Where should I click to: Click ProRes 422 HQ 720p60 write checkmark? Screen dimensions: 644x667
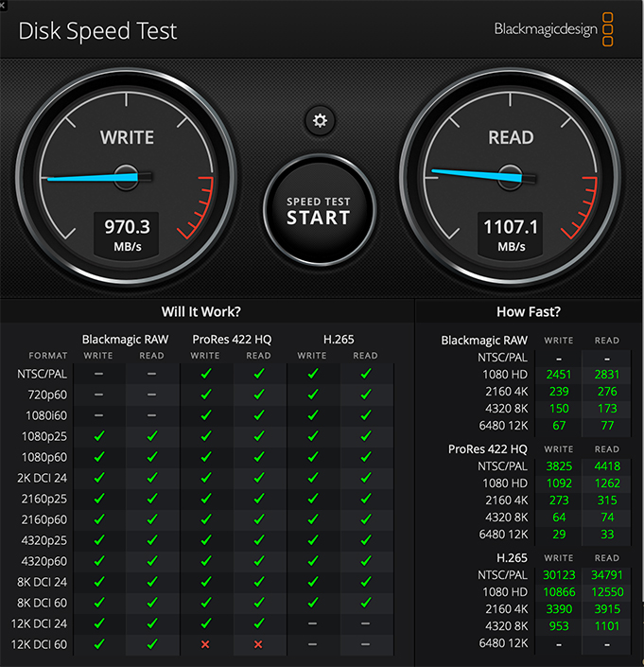(205, 395)
